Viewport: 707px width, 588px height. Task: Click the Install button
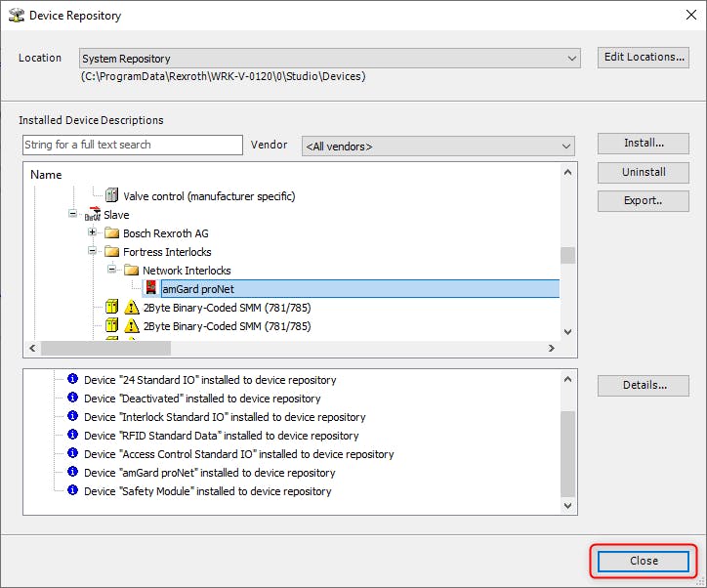pyautogui.click(x=644, y=144)
